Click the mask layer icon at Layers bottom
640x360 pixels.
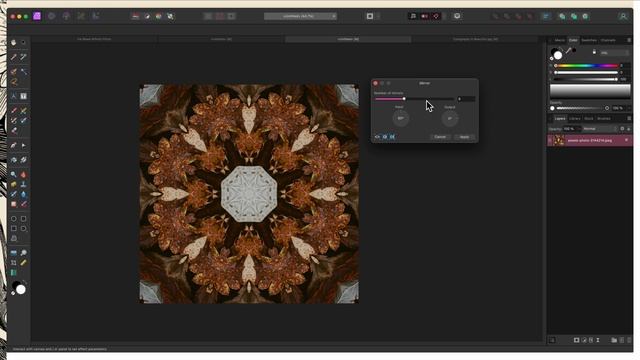click(576, 340)
